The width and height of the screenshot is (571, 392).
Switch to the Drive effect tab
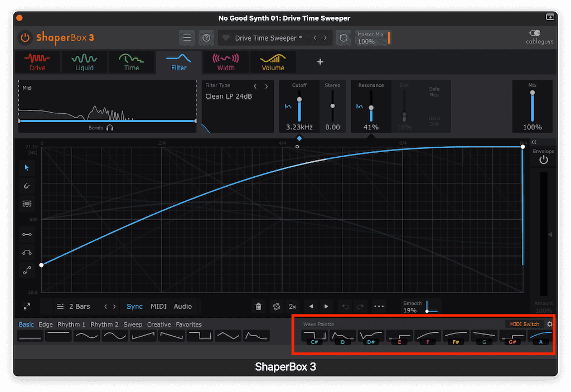click(x=37, y=62)
